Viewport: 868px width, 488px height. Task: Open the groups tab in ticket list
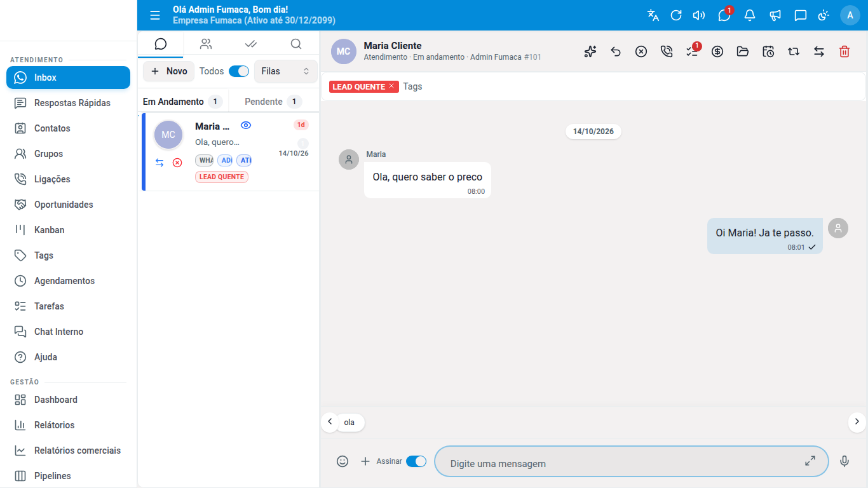pos(206,44)
